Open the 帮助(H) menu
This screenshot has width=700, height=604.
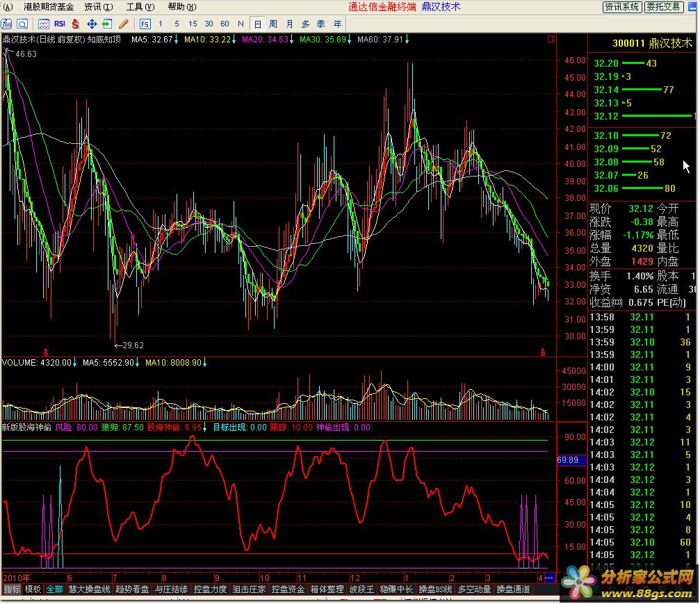coord(181,7)
